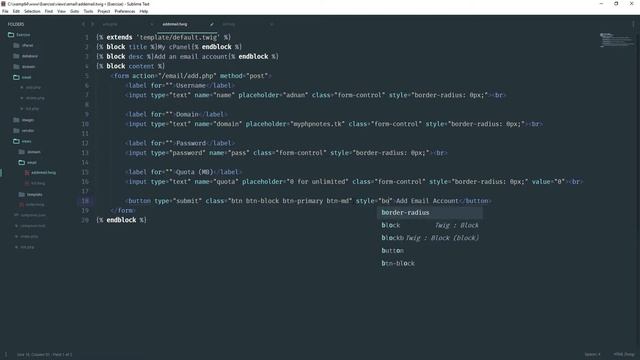Open the Find menu

click(49, 11)
